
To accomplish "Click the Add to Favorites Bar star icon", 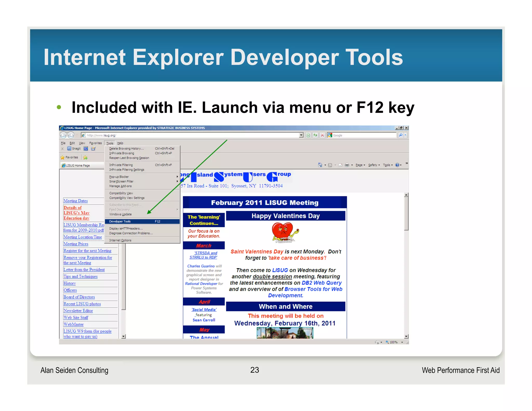I will [85, 157].
